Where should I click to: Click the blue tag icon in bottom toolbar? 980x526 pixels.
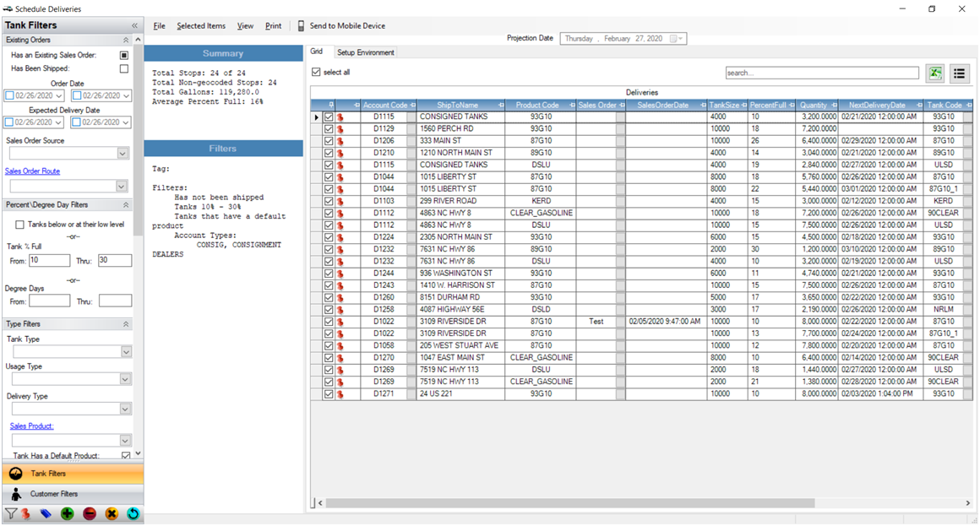tap(46, 513)
